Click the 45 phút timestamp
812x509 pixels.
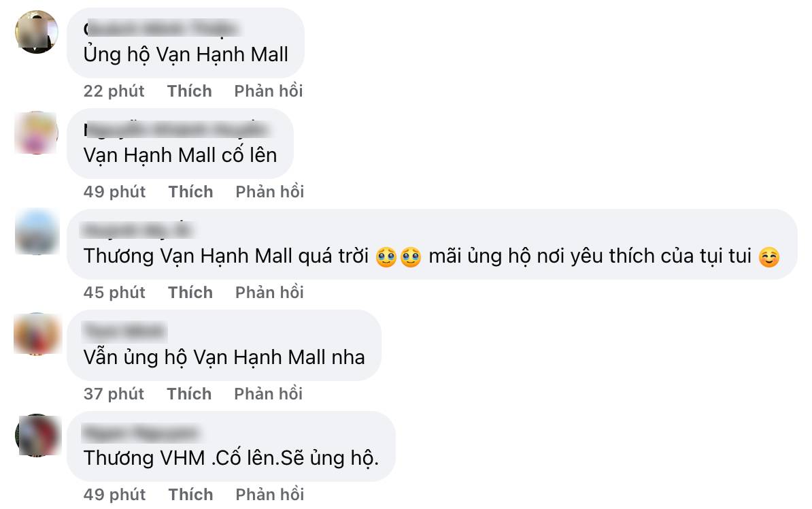coord(114,293)
